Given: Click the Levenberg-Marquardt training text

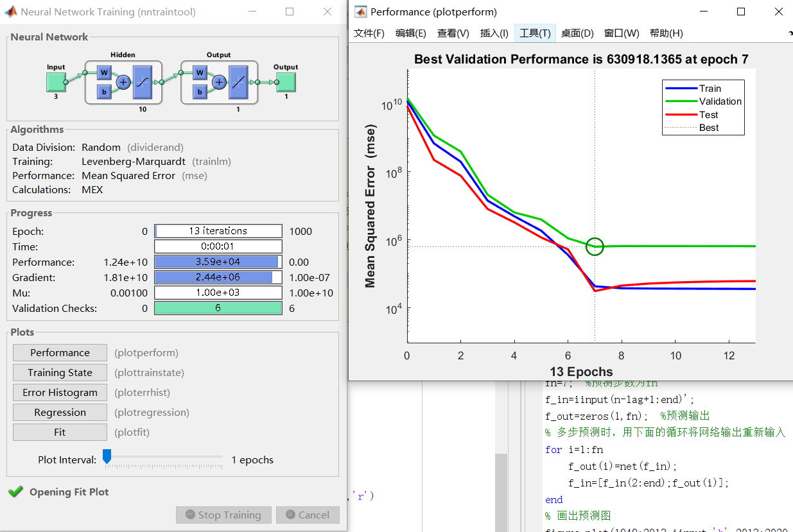Looking at the screenshot, I should click(134, 161).
